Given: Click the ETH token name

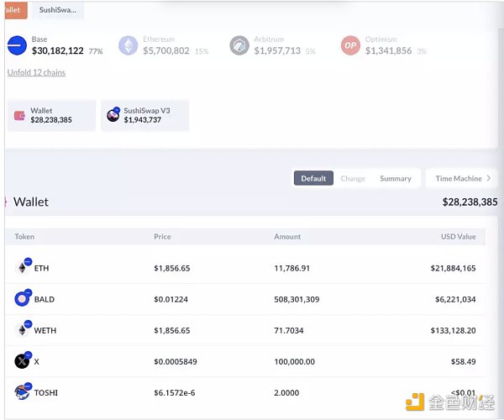Looking at the screenshot, I should click(x=41, y=268).
